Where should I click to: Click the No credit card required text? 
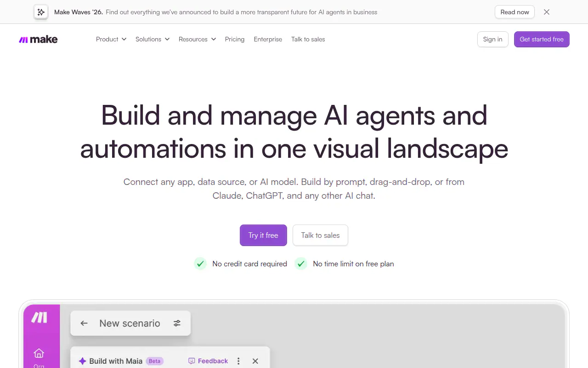tap(249, 264)
